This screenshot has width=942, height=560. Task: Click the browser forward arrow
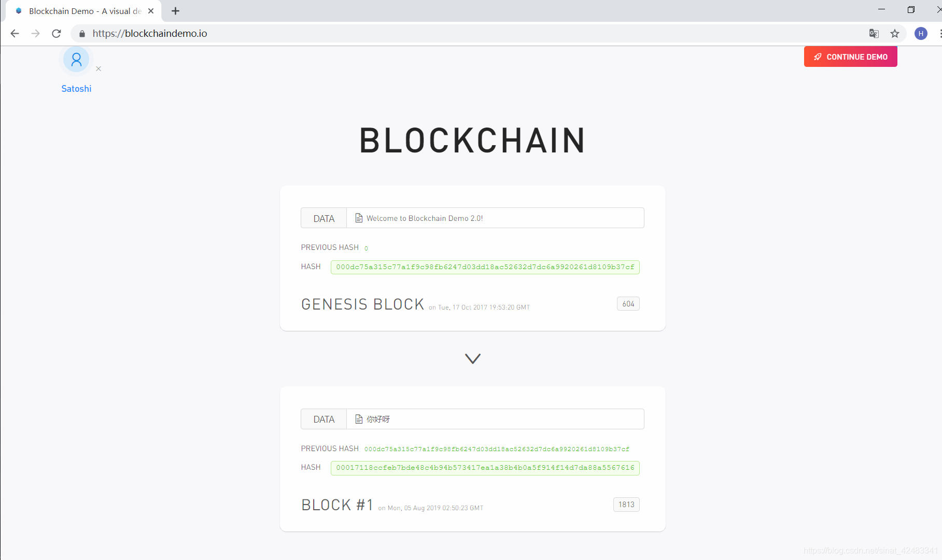point(35,34)
